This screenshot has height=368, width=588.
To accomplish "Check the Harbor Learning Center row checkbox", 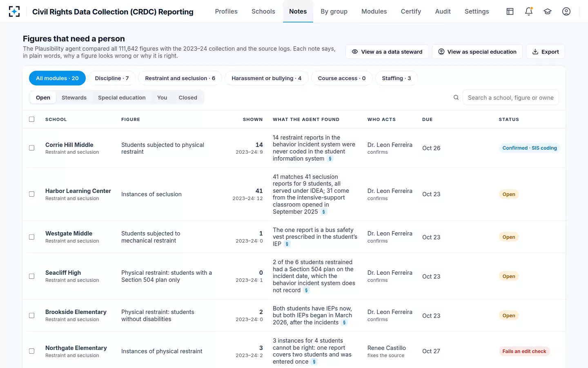I will click(32, 194).
